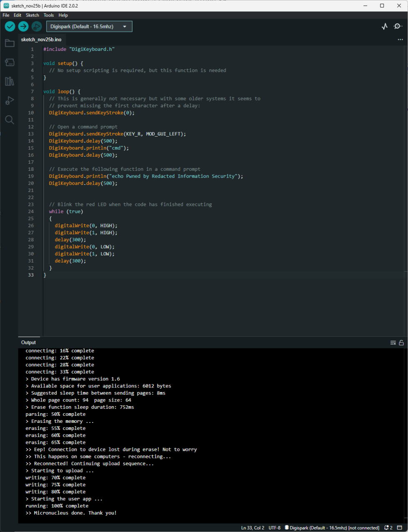Screen dimensions: 408x532
Task: Open the Tools menu
Action: click(49, 15)
